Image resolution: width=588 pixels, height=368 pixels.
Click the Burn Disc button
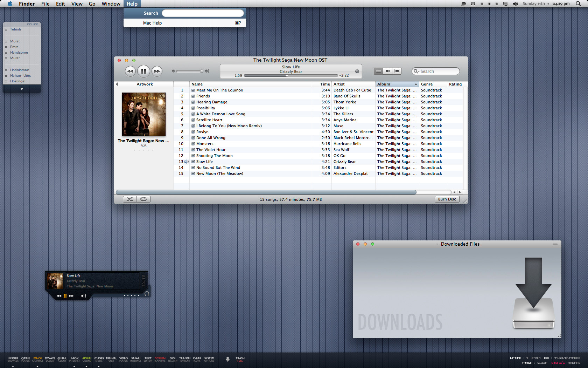pos(447,199)
